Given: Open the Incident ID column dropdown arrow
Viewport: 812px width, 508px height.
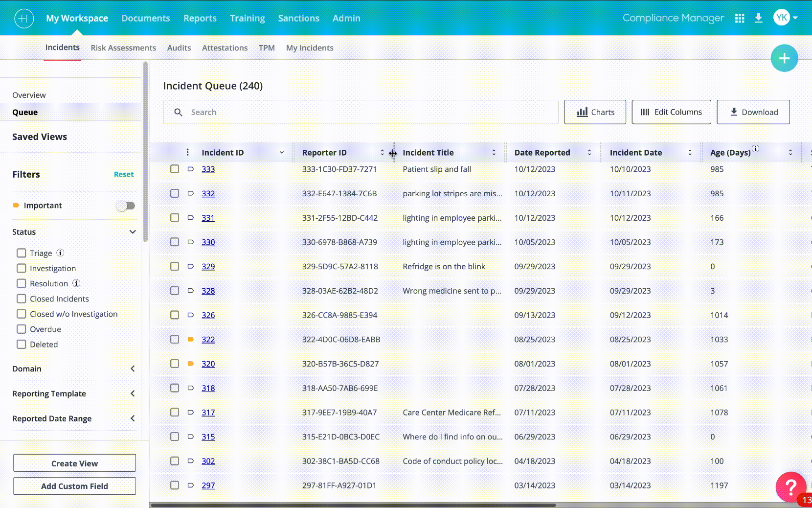Looking at the screenshot, I should click(x=282, y=153).
